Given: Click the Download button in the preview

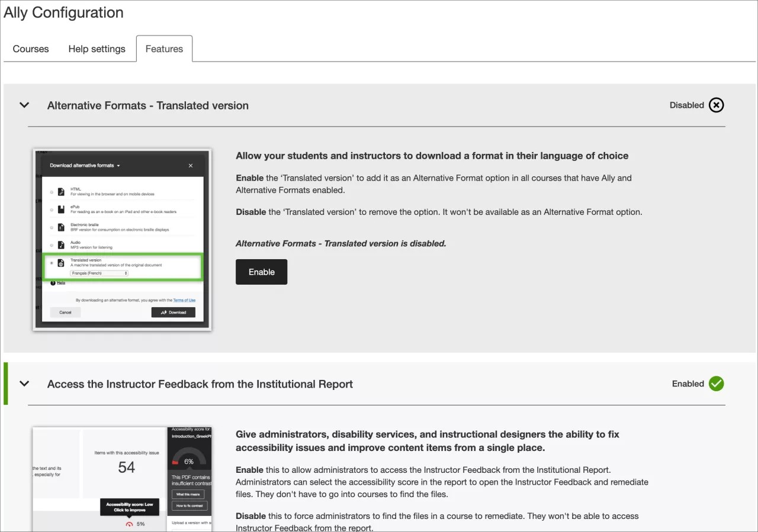Looking at the screenshot, I should tap(173, 312).
